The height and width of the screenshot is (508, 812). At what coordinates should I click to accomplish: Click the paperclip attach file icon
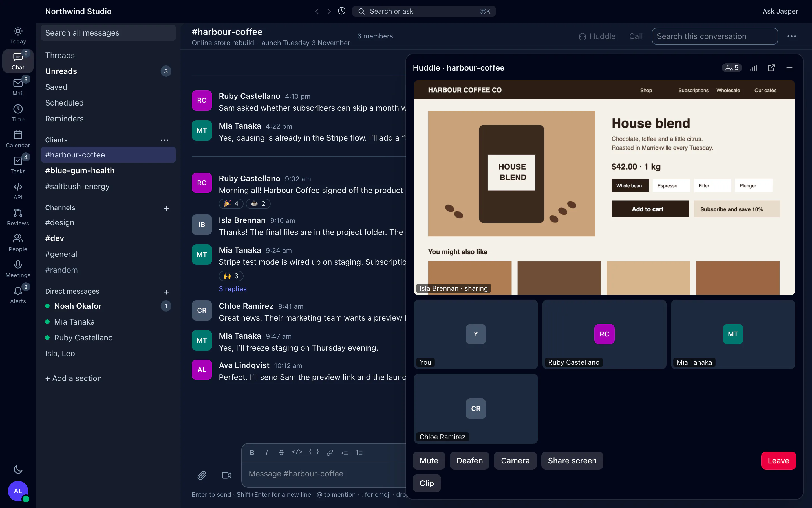[202, 475]
